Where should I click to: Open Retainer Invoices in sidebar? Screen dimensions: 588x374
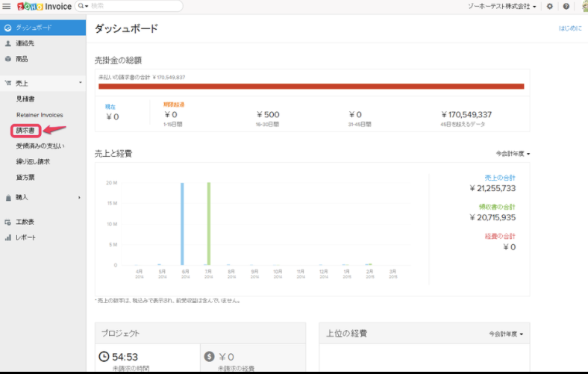[40, 115]
